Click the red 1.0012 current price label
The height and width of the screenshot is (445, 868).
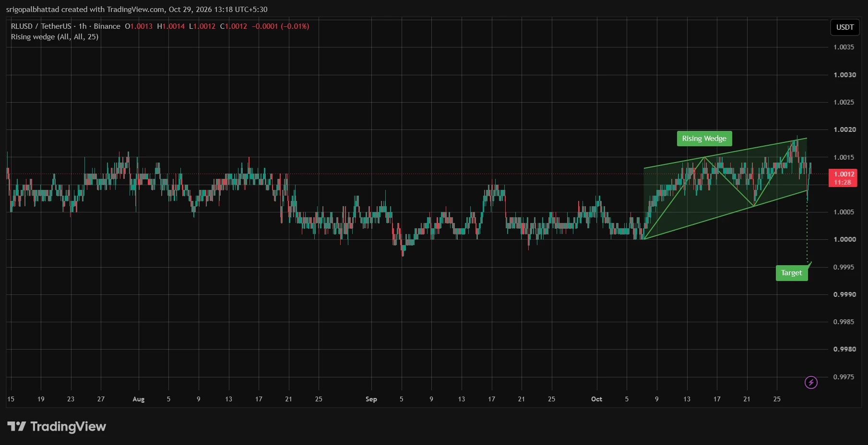point(843,178)
